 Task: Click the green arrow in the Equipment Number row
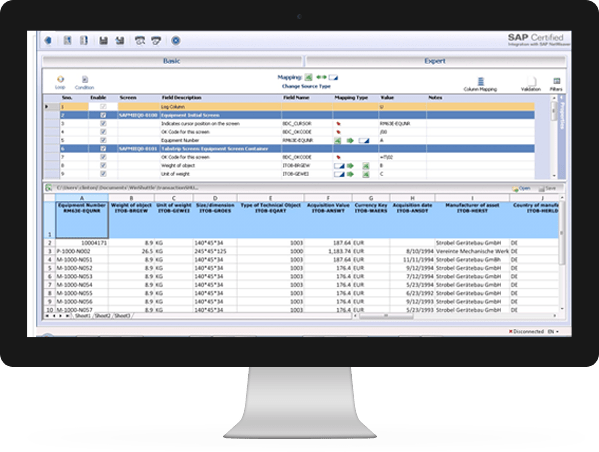pos(350,141)
